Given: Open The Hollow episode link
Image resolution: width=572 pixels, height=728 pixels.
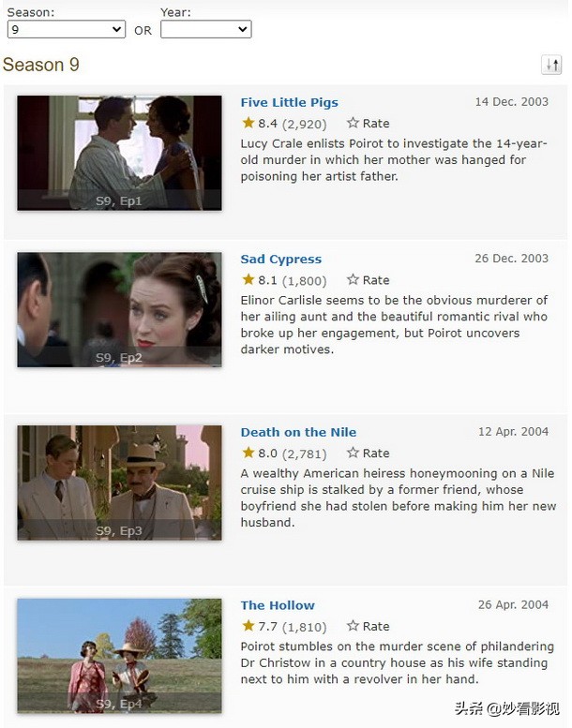Looking at the screenshot, I should [x=278, y=605].
